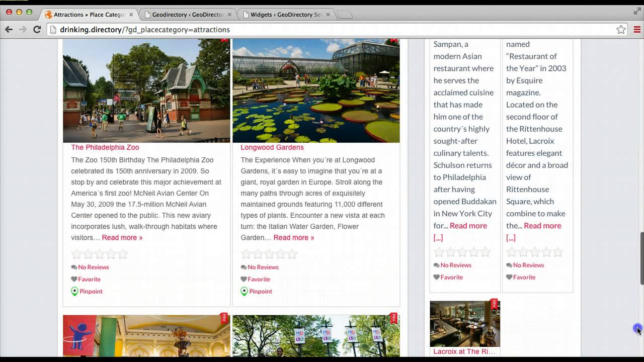This screenshot has height=362, width=644.
Task: Expand Read more for Longwood Gardens description
Action: tap(293, 237)
